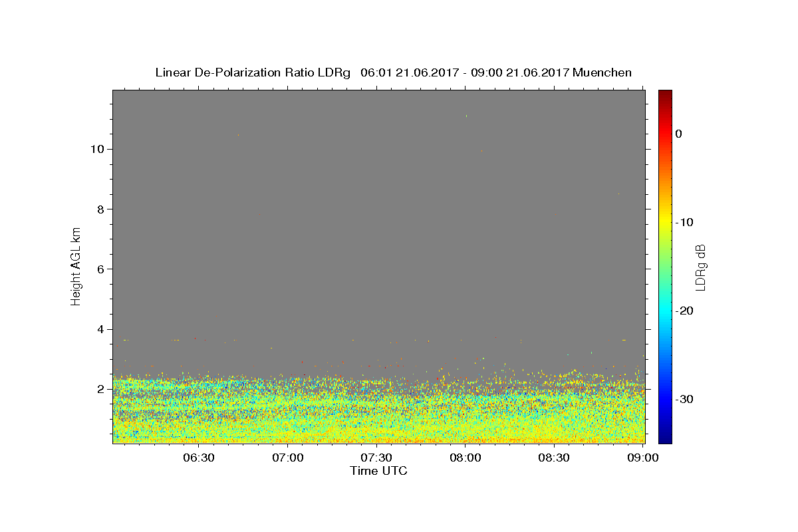Click the colorbar value -30 label
This screenshot has height=532, width=798.
(x=686, y=399)
